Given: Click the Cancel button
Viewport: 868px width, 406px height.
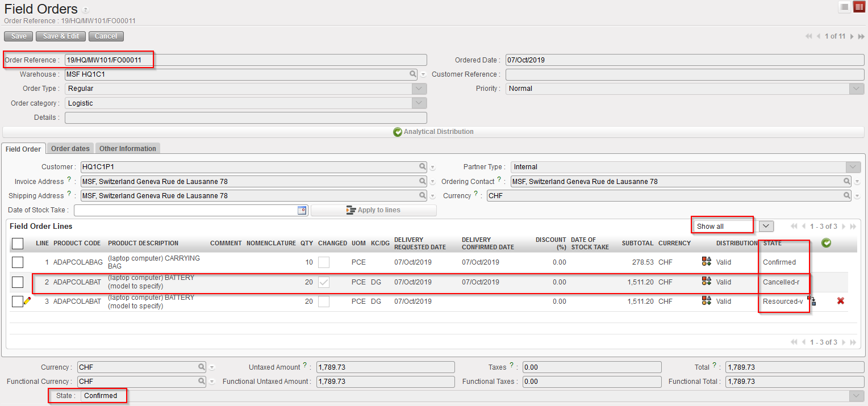Looking at the screenshot, I should (x=106, y=36).
